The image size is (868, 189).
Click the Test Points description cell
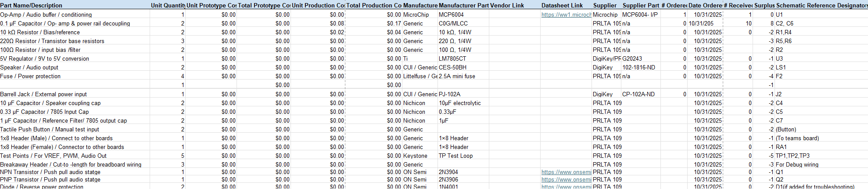53,156
